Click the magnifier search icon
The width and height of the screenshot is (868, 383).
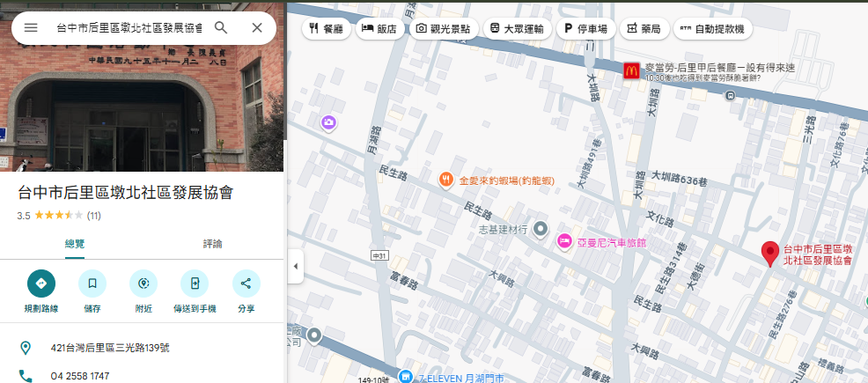[x=221, y=28]
